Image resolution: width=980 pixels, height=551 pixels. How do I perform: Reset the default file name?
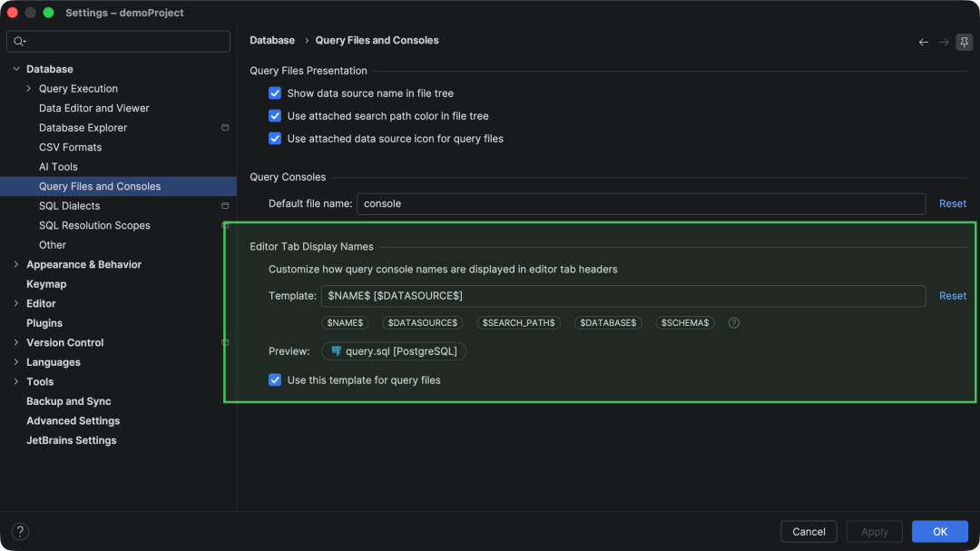tap(953, 204)
